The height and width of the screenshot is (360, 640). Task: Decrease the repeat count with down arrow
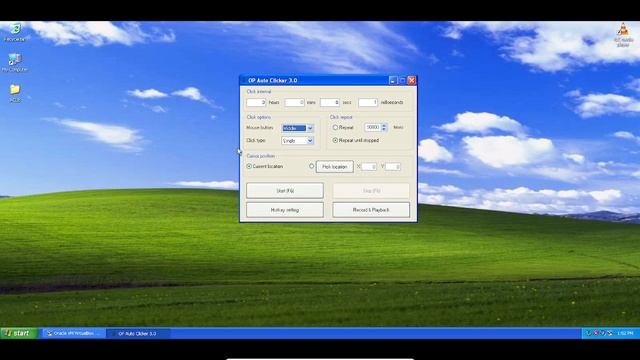point(384,130)
